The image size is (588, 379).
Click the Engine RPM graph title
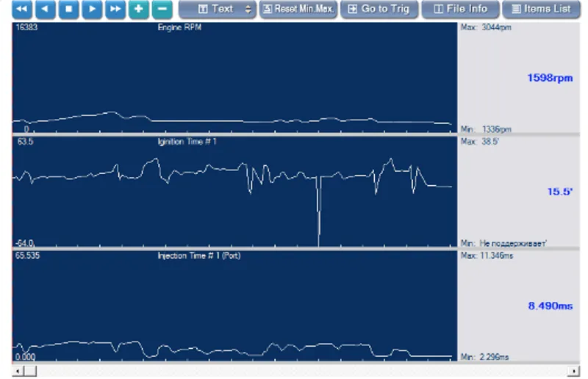coord(179,27)
